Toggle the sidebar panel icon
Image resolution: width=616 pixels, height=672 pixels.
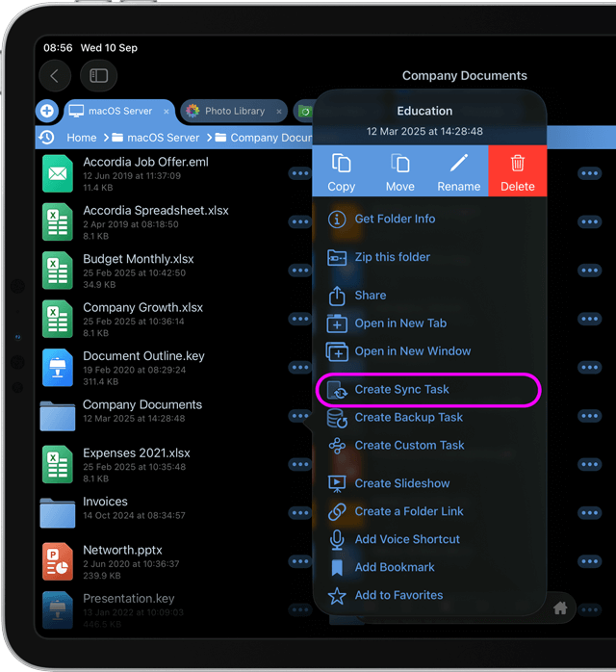[x=99, y=75]
